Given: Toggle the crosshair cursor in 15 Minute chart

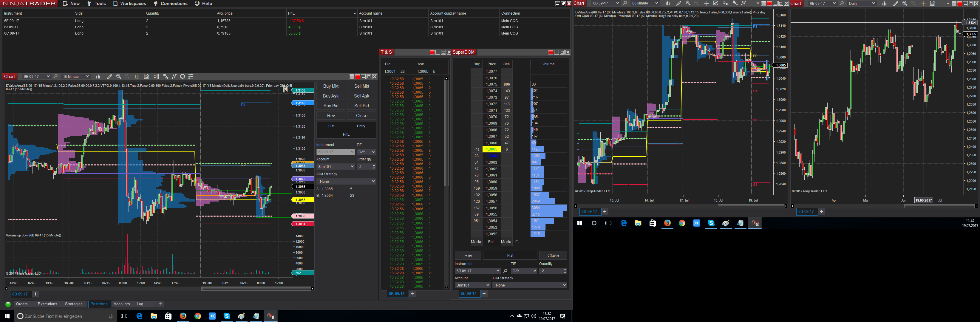Looking at the screenshot, I should tap(137, 76).
